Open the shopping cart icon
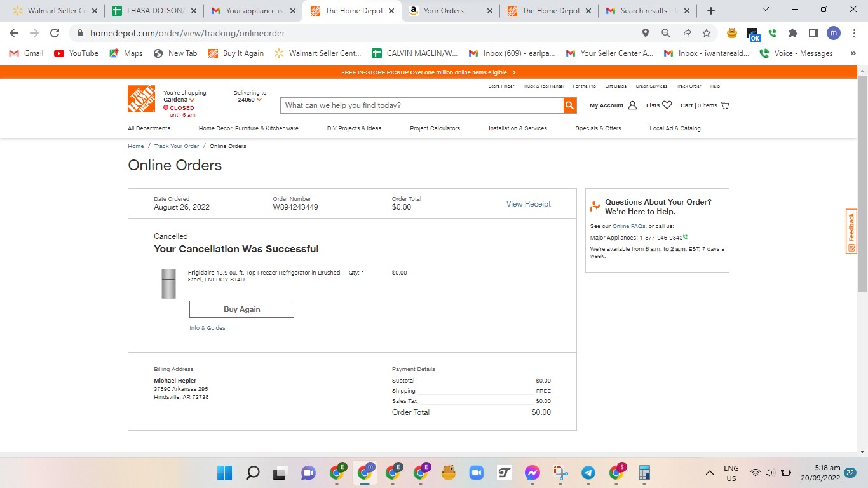Screen dimensions: 868x488 tap(725, 105)
